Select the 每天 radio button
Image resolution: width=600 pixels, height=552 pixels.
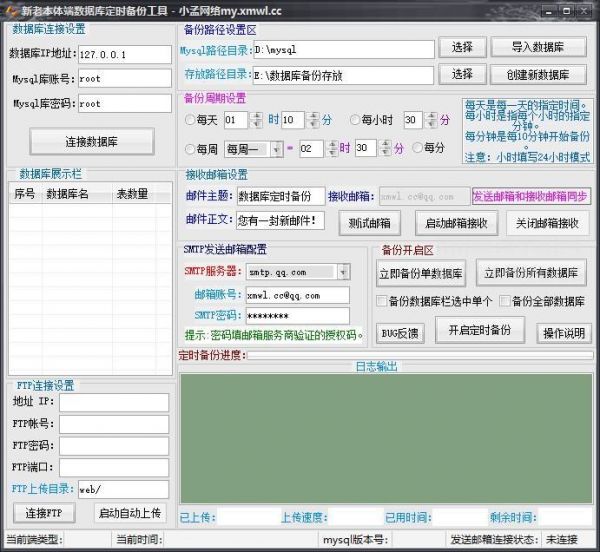[x=190, y=120]
